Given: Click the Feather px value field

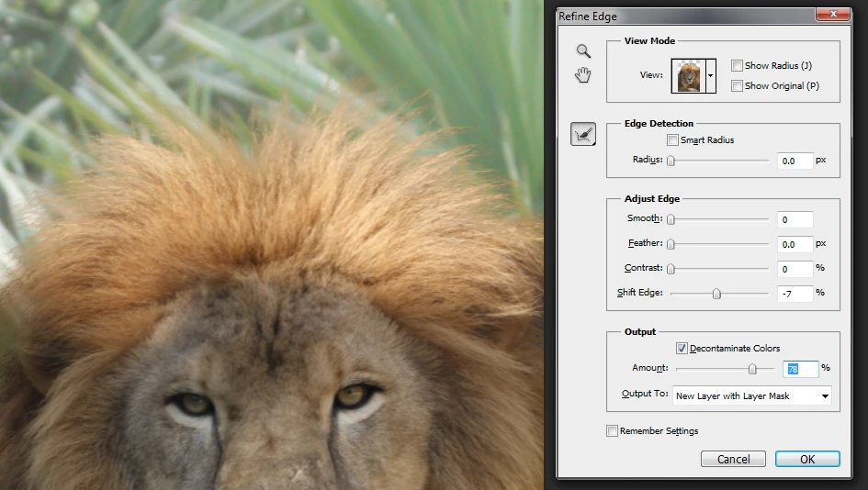Looking at the screenshot, I should pos(795,244).
